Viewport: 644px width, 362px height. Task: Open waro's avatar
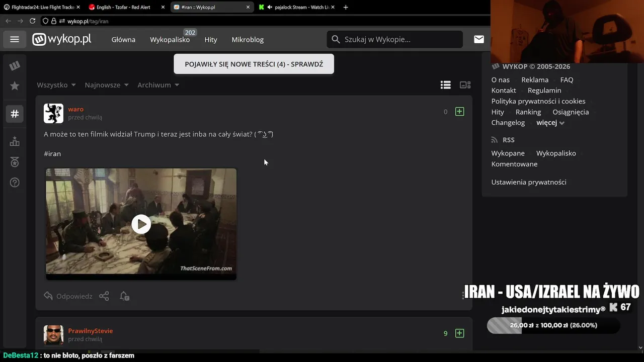coord(53,114)
